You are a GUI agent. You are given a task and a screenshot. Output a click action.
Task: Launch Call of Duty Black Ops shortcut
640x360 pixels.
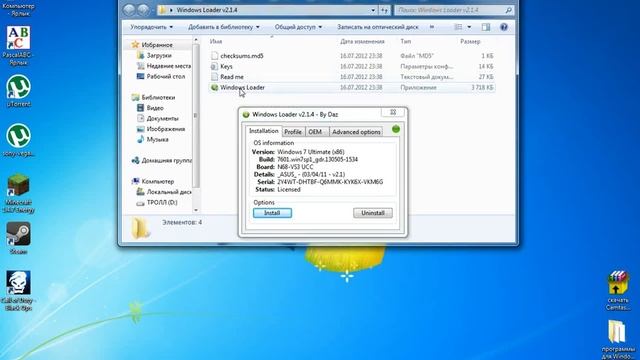point(18,291)
